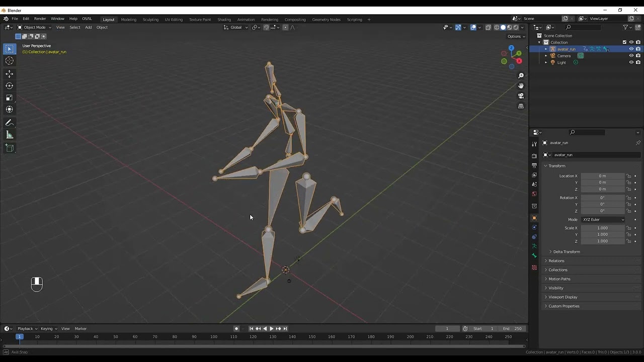The width and height of the screenshot is (644, 362).
Task: Lock the Location X property
Action: [629, 176]
